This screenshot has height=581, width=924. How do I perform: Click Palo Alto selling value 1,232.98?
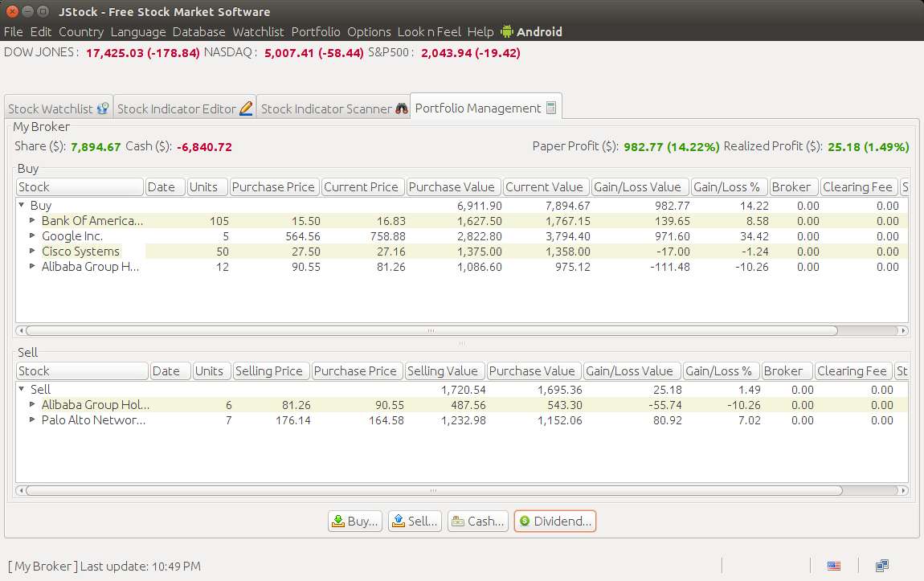464,420
